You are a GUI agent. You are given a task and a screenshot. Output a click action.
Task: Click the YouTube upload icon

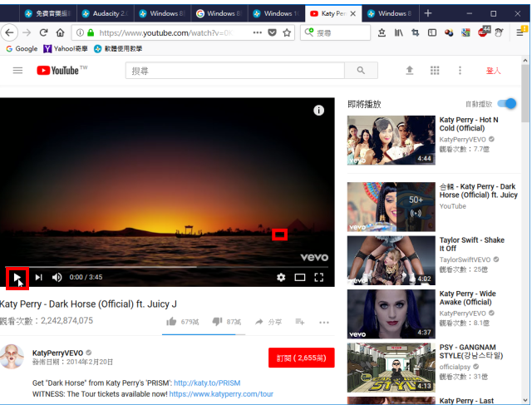tap(410, 71)
